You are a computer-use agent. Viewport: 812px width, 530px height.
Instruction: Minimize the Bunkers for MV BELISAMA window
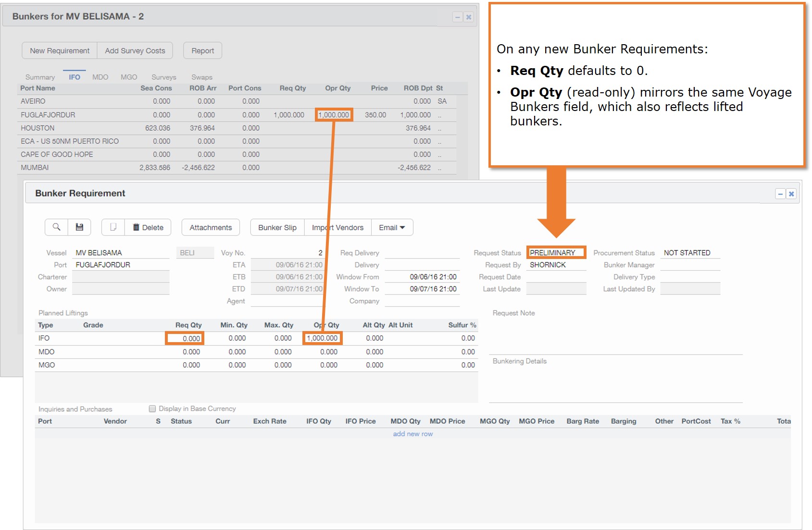pyautogui.click(x=457, y=17)
